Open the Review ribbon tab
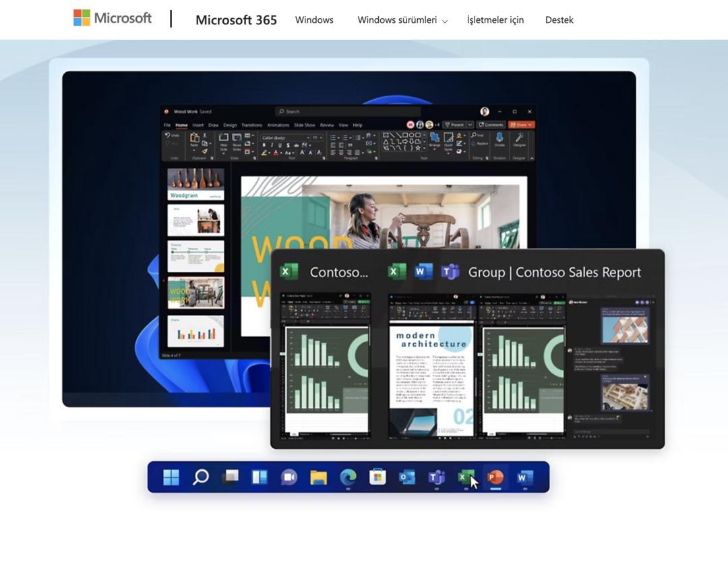Image resolution: width=728 pixels, height=563 pixels. 327,125
